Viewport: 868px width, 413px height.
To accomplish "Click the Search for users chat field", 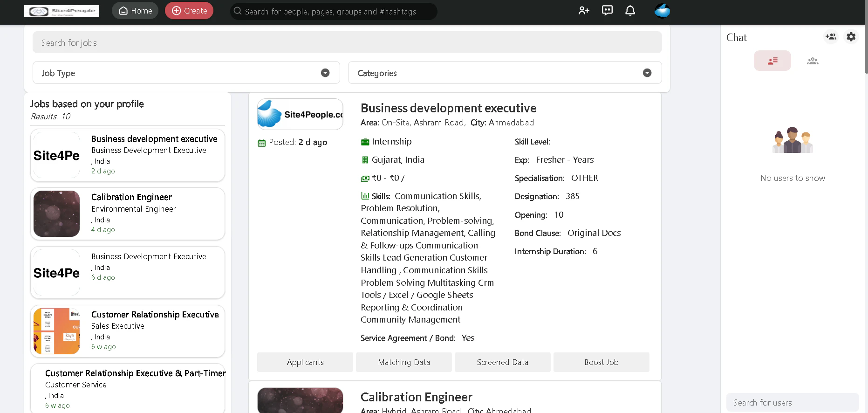I will pyautogui.click(x=792, y=402).
